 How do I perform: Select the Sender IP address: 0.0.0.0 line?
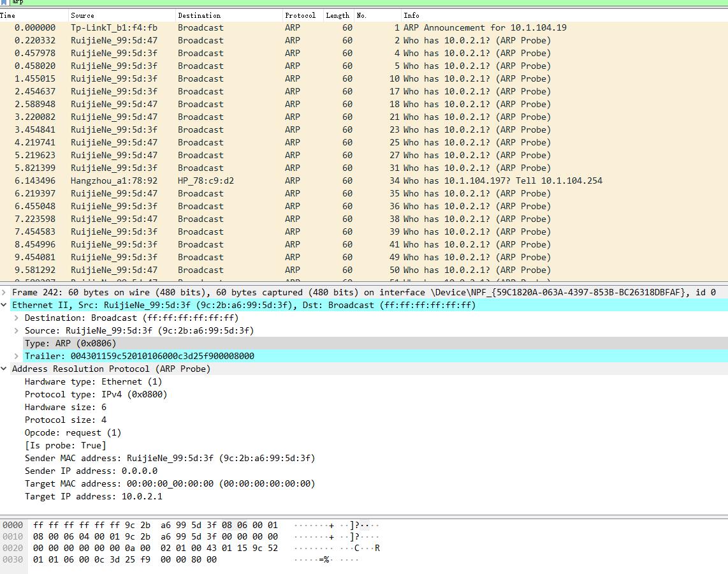pos(91,471)
